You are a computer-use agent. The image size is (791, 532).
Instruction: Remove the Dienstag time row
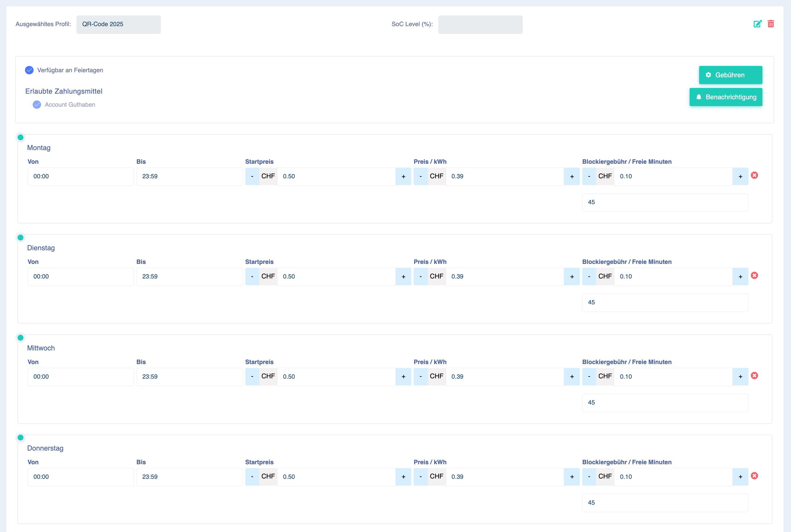(x=754, y=275)
